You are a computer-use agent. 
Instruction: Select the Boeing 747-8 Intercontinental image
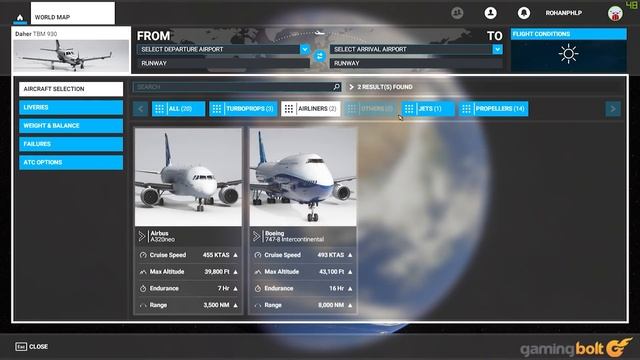303,177
